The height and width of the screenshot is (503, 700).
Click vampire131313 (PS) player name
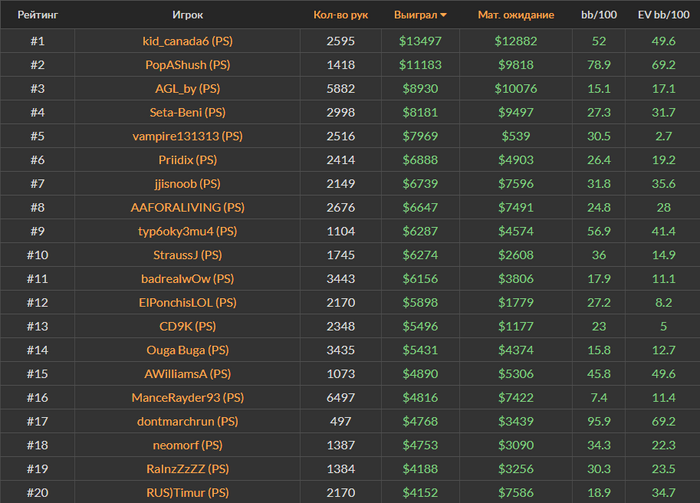point(187,136)
